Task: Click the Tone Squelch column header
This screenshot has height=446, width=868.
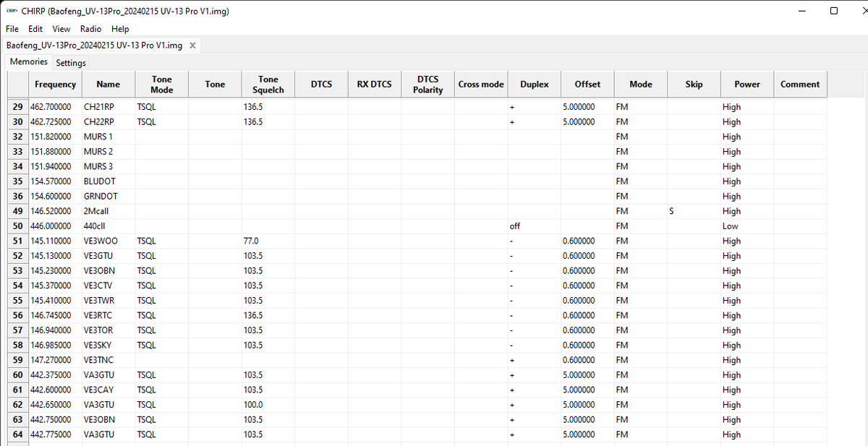Action: (268, 85)
